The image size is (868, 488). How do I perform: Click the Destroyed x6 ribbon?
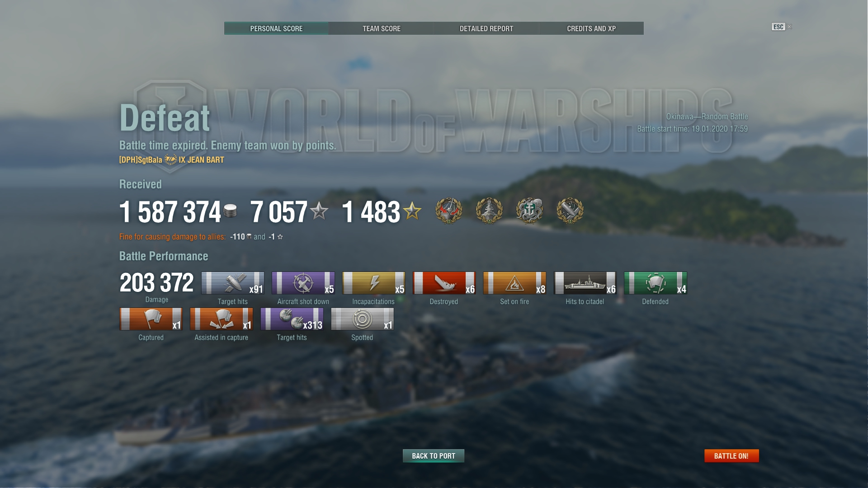444,283
